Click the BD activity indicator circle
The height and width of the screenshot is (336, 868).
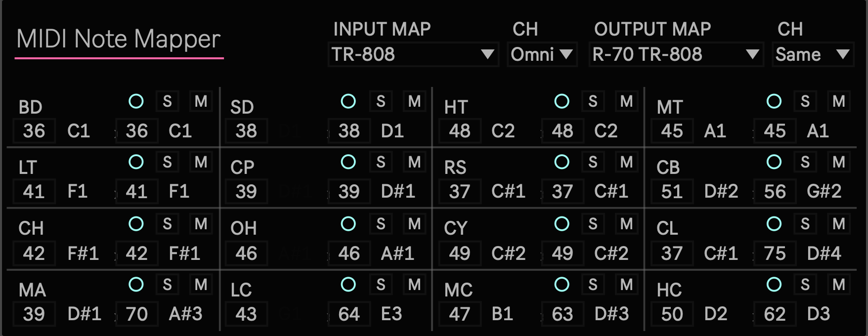coord(136,101)
